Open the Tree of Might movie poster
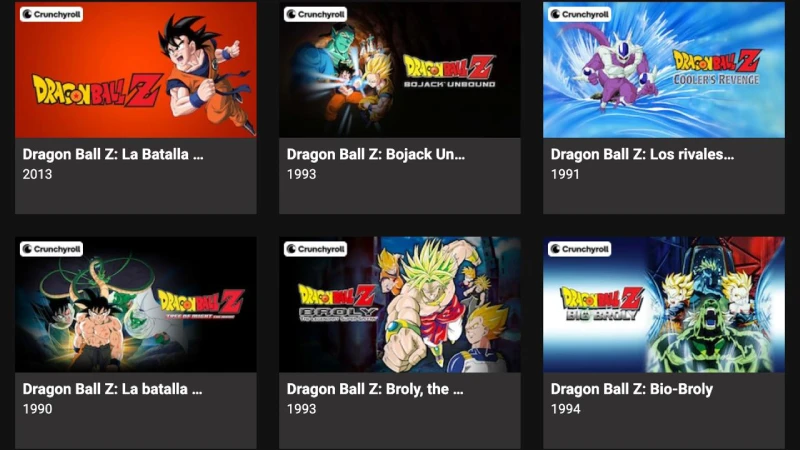Image resolution: width=800 pixels, height=450 pixels. (x=136, y=305)
